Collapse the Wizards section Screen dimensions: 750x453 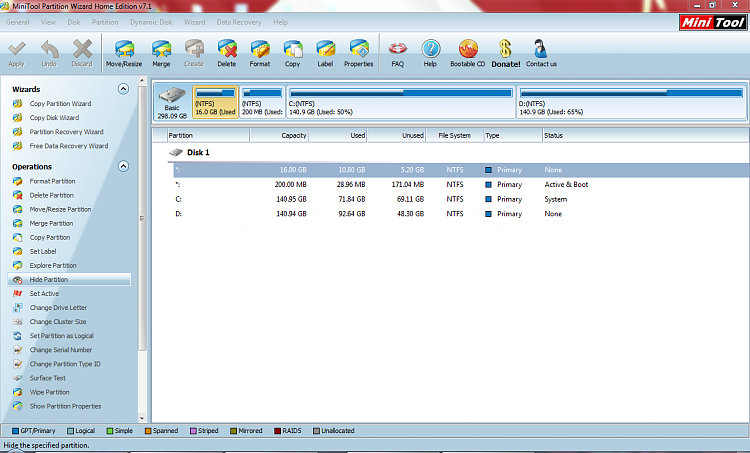(123, 89)
